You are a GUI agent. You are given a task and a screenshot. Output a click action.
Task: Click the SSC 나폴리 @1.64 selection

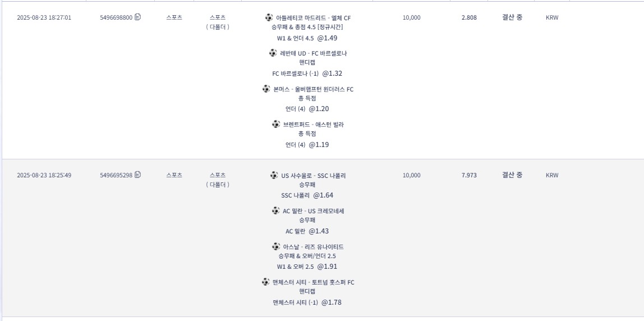(x=307, y=195)
